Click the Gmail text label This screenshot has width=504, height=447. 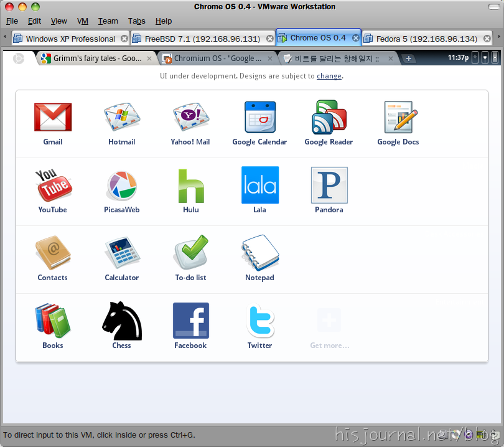53,142
